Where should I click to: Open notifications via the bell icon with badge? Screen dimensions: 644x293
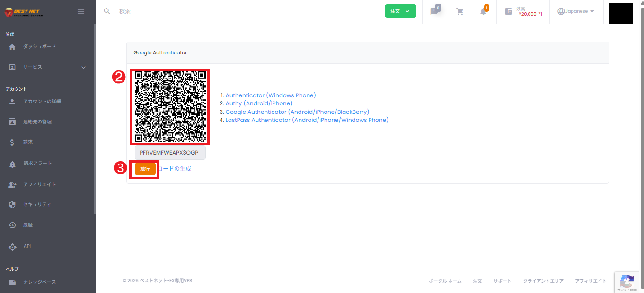[x=484, y=11]
